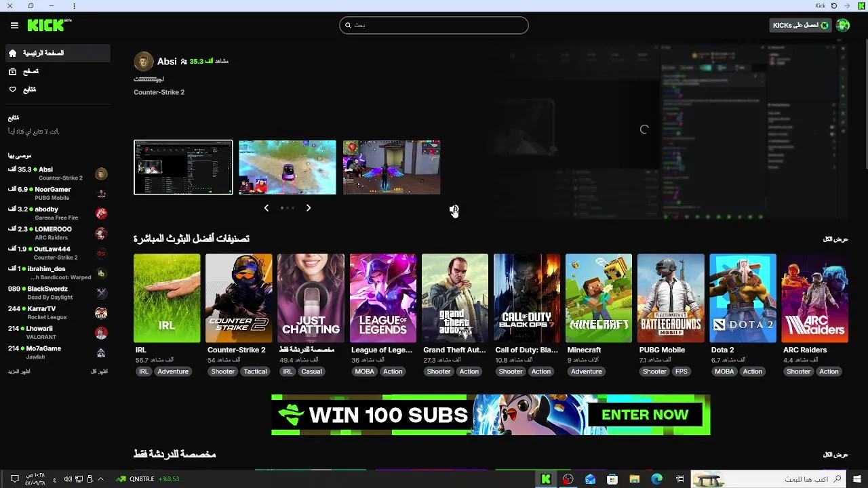Open the Call of Duty Black Ops card
Viewport: 868px width, 488px height.
coord(527,298)
